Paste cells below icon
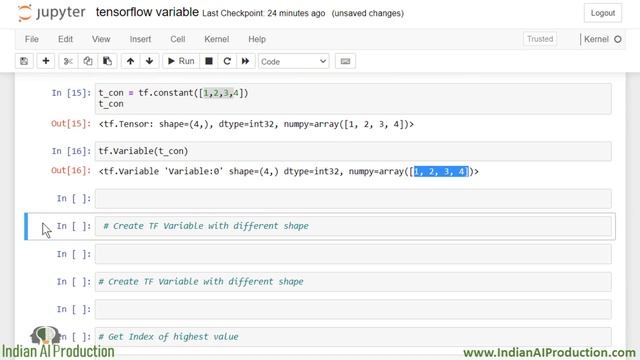This screenshot has width=640, height=360. [x=107, y=61]
